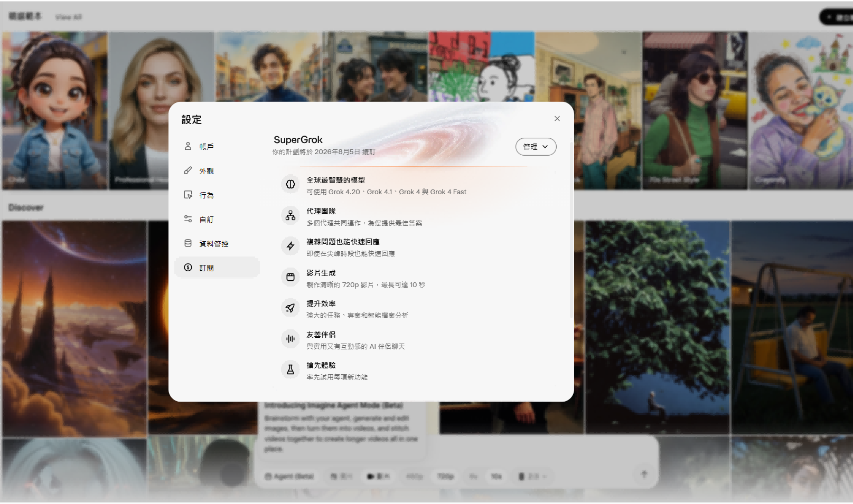Click the 影片生成 feature title

(x=321, y=273)
